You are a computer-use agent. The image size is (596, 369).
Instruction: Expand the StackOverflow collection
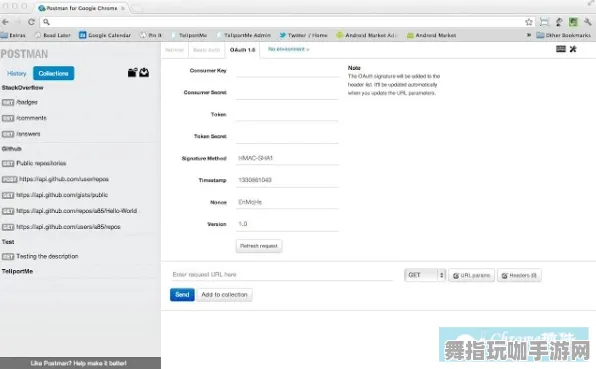[22, 88]
